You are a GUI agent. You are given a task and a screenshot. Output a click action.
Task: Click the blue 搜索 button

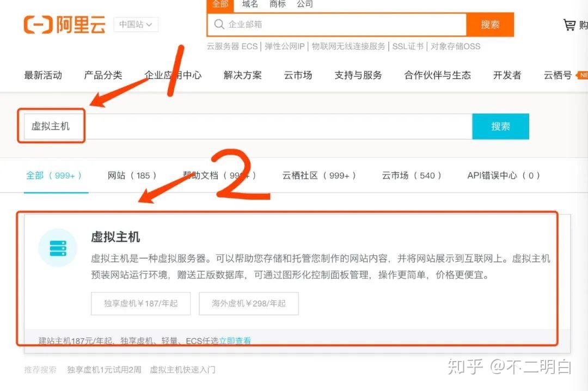click(x=501, y=126)
